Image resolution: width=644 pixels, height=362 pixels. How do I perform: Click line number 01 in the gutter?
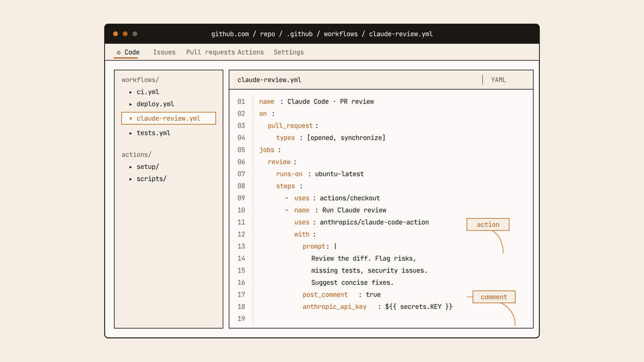(241, 101)
